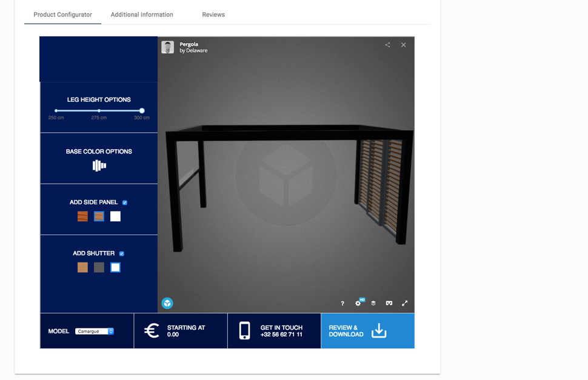Select the white side panel swatch

pos(115,216)
